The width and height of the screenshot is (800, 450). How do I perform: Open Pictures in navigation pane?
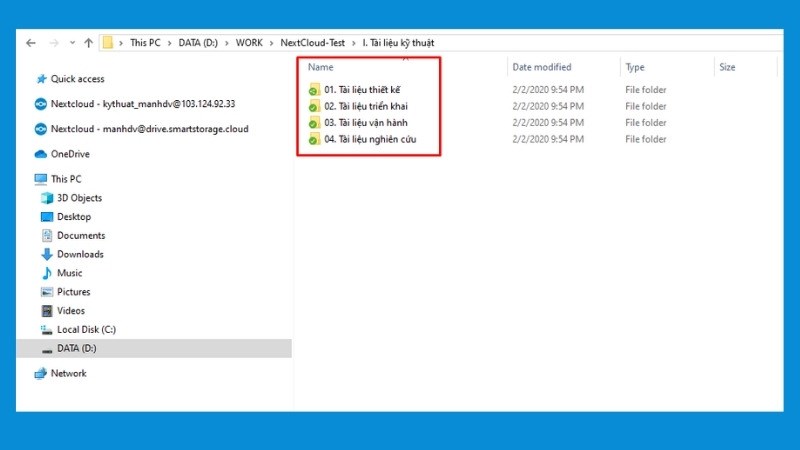(73, 292)
